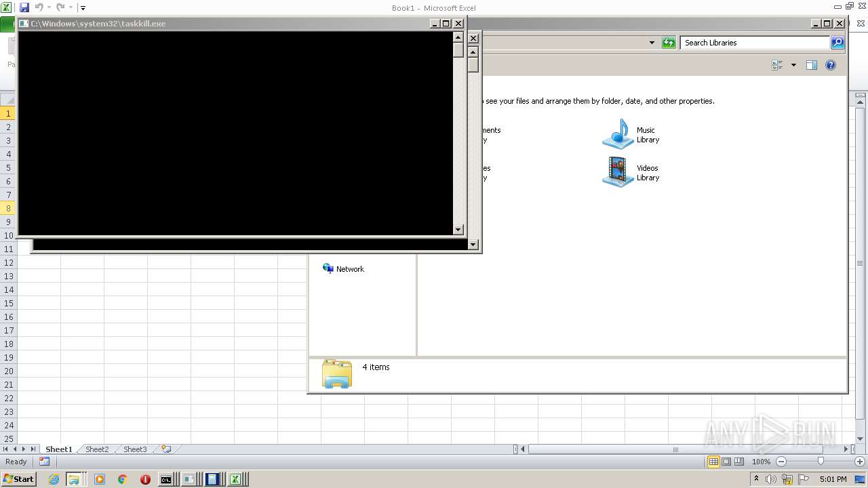Go to next sheet navigation arrow
Image resolution: width=868 pixels, height=488 pixels.
point(24,449)
